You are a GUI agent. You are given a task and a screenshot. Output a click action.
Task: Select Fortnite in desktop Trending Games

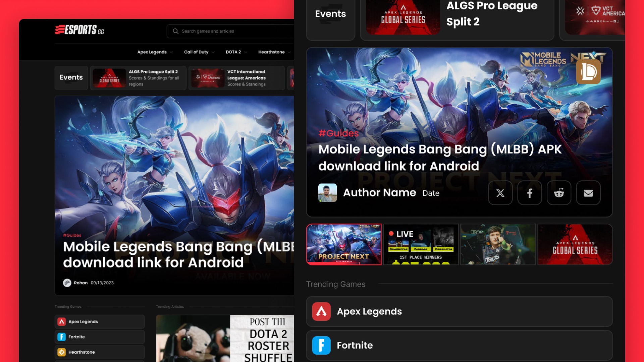coord(100,337)
